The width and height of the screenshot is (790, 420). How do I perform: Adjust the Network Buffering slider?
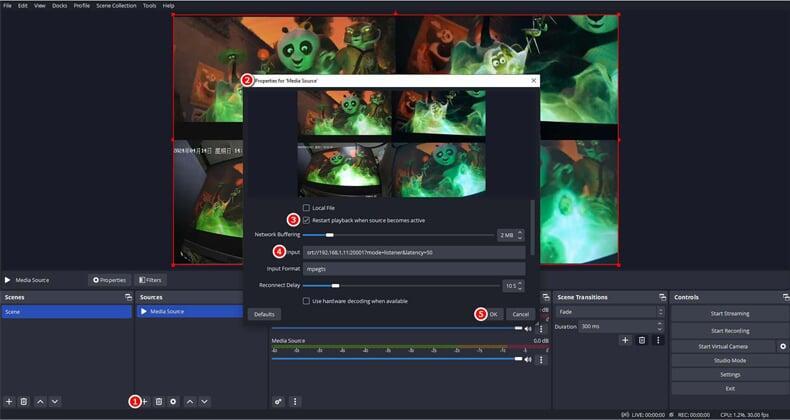[398, 235]
